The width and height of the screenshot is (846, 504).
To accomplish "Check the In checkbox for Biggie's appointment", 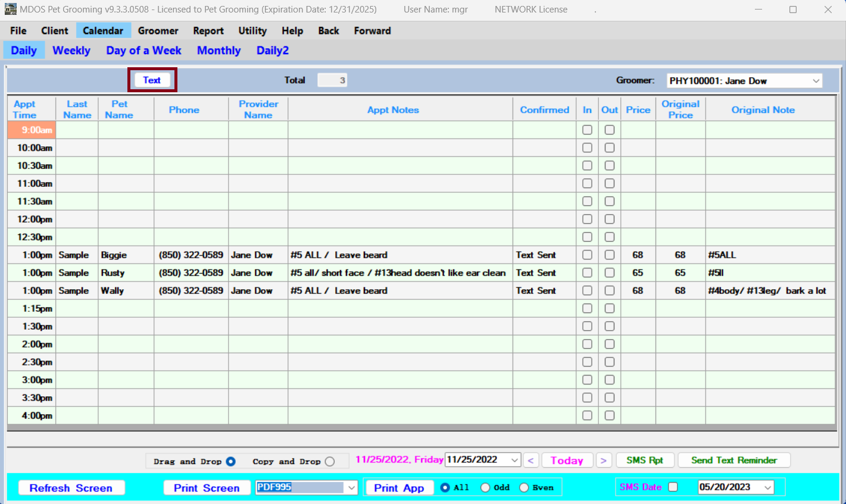I will (x=587, y=255).
